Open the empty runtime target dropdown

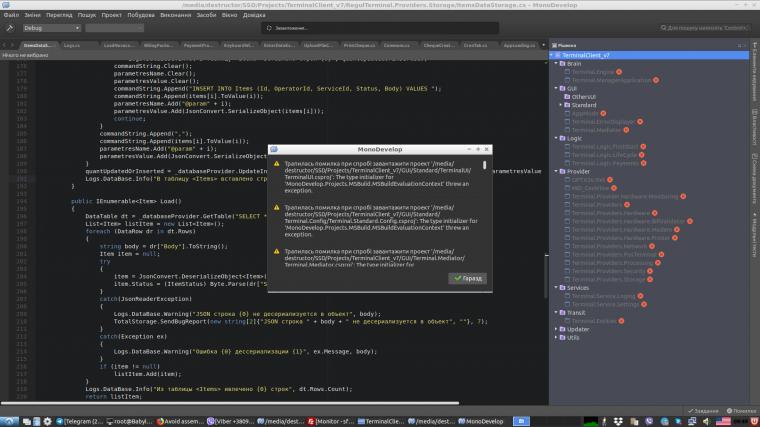click(114, 28)
